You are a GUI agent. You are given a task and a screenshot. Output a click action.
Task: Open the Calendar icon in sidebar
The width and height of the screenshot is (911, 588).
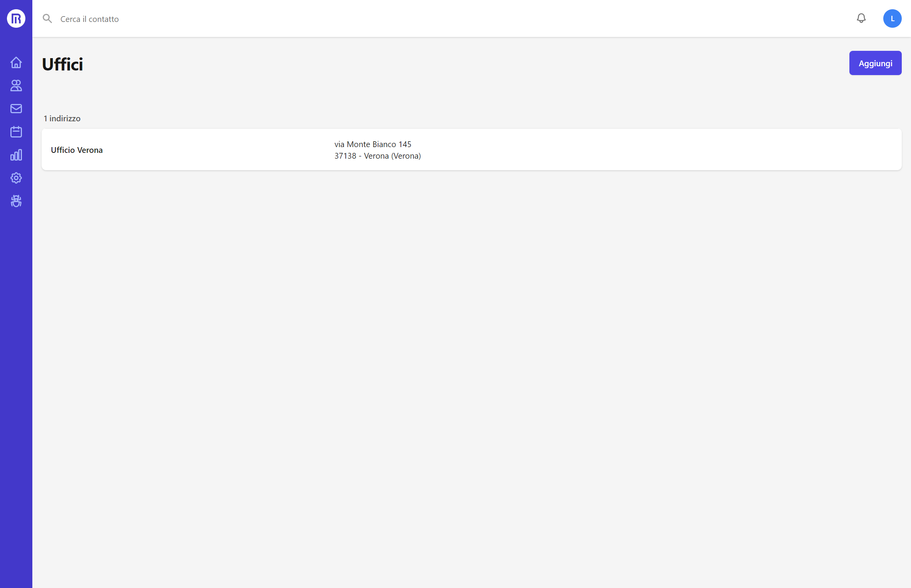16,131
